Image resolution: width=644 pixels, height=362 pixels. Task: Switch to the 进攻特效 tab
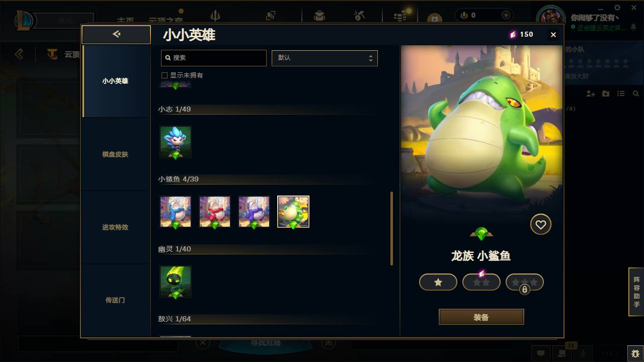click(115, 227)
